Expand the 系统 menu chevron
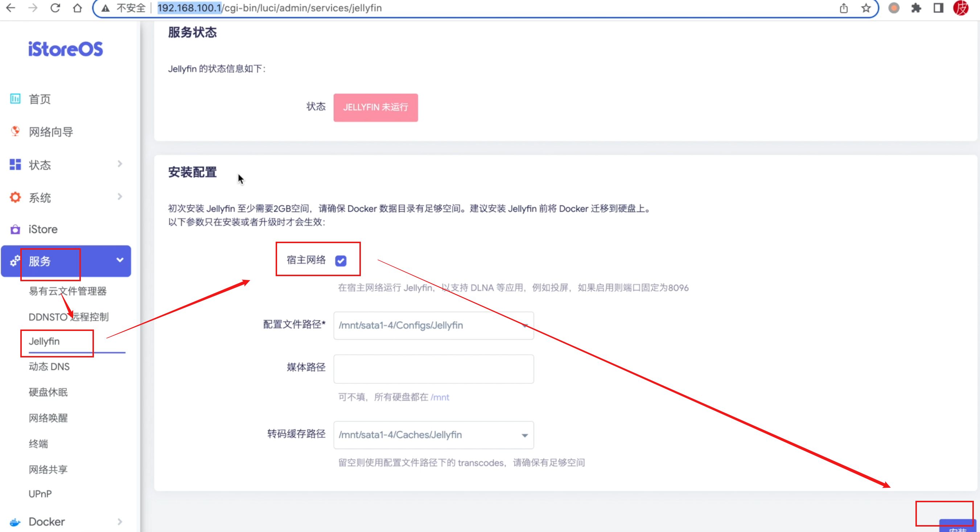The width and height of the screenshot is (980, 532). pos(120,197)
